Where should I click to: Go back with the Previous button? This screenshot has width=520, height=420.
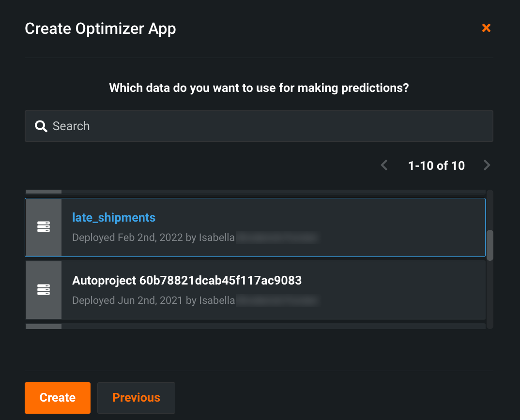pyautogui.click(x=136, y=398)
